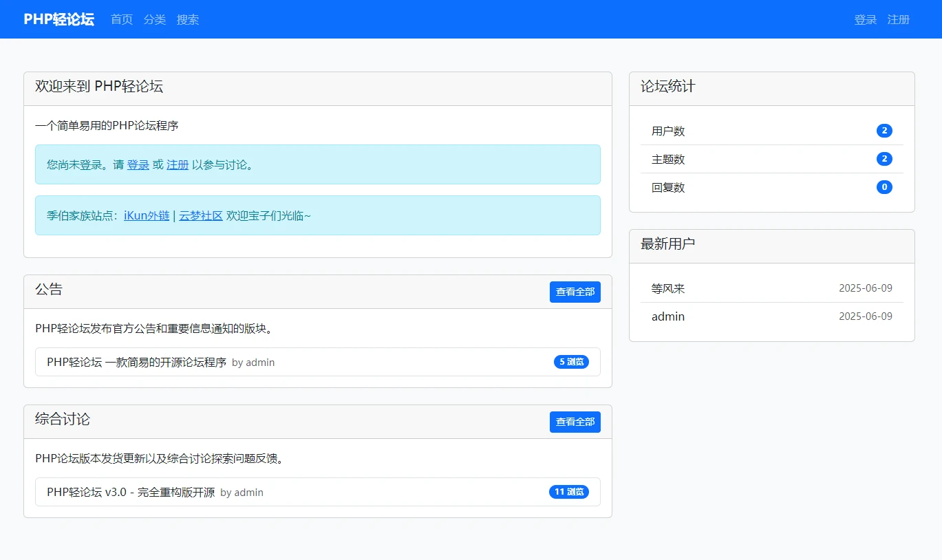This screenshot has height=560, width=942.
Task: Go to the 搜索 nav item
Action: tap(188, 19)
